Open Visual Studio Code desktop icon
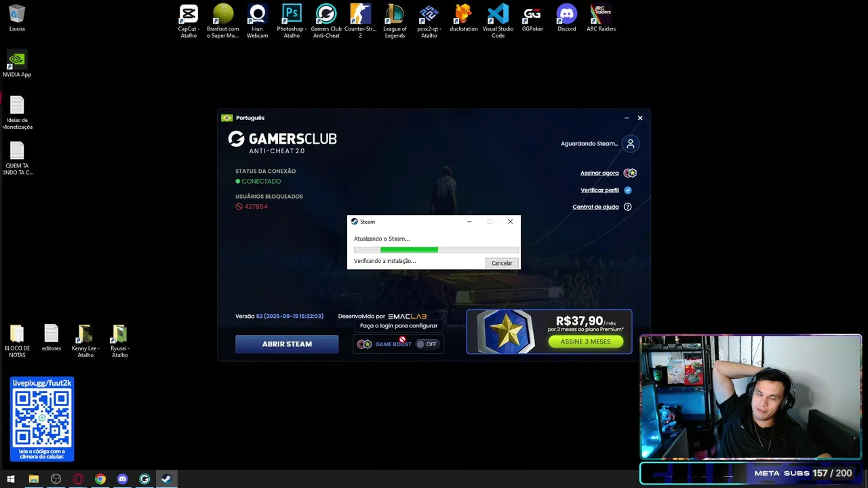This screenshot has width=868, height=488. 498,21
